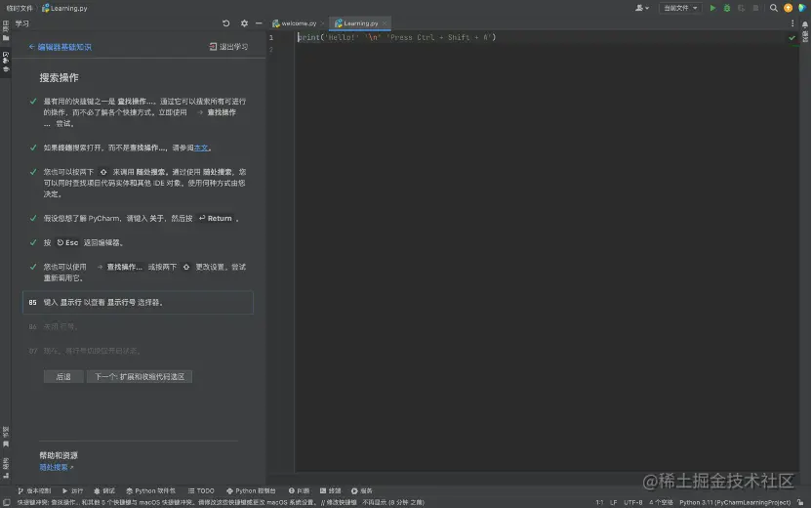Click the 搜索操作 lesson heading
This screenshot has width=812, height=508.
point(59,78)
